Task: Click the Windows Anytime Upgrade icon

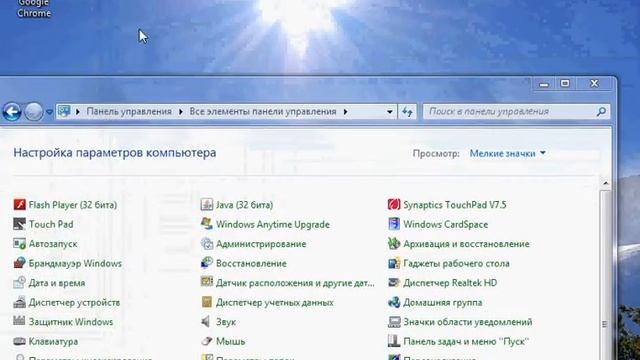Action: [x=207, y=224]
